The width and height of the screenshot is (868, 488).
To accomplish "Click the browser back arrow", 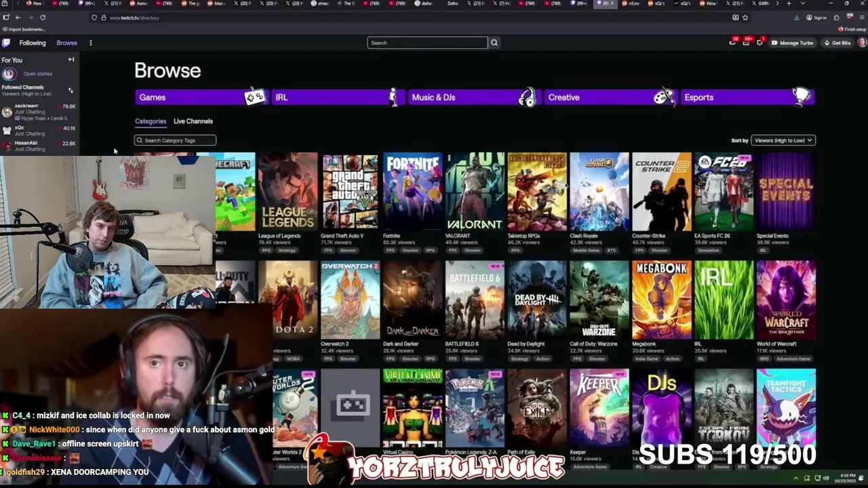I will [x=18, y=18].
